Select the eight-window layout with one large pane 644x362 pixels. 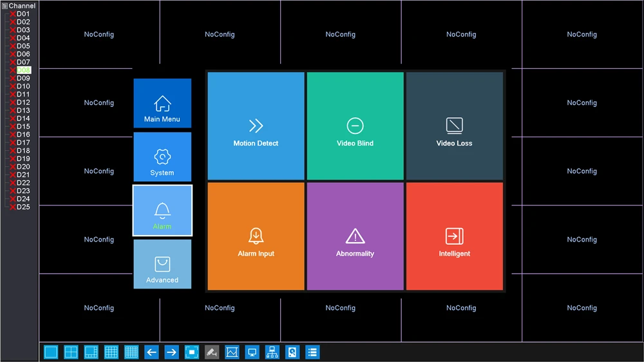point(91,352)
